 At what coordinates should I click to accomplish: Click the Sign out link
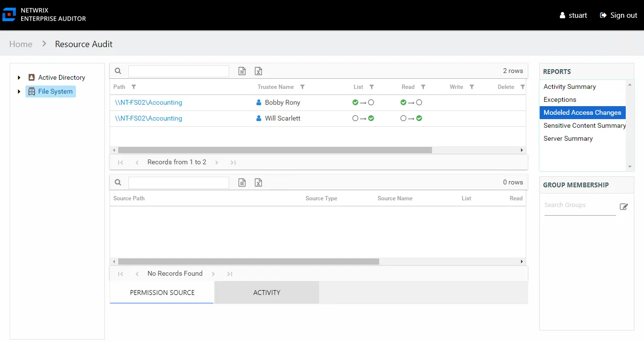pos(619,15)
